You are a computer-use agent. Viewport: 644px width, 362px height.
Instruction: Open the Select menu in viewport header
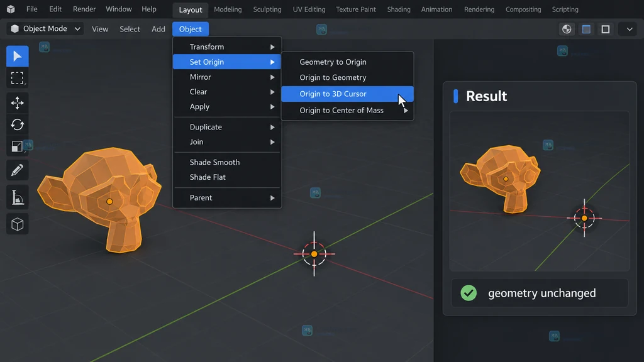130,29
